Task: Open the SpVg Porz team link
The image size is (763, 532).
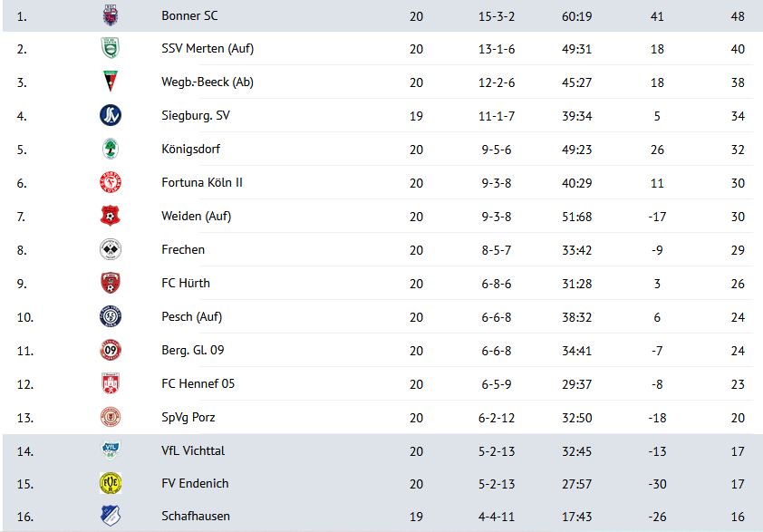Action: click(188, 417)
